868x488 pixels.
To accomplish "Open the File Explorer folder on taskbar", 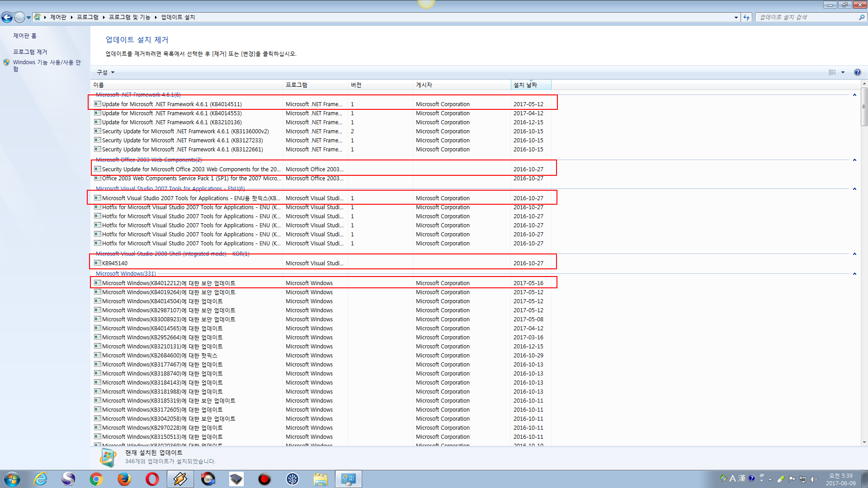I will (321, 479).
